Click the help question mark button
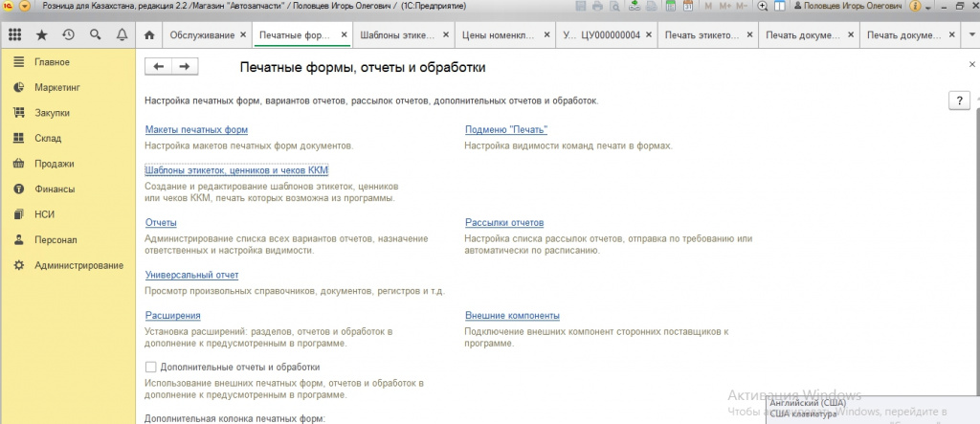The image size is (980, 424). tap(959, 100)
